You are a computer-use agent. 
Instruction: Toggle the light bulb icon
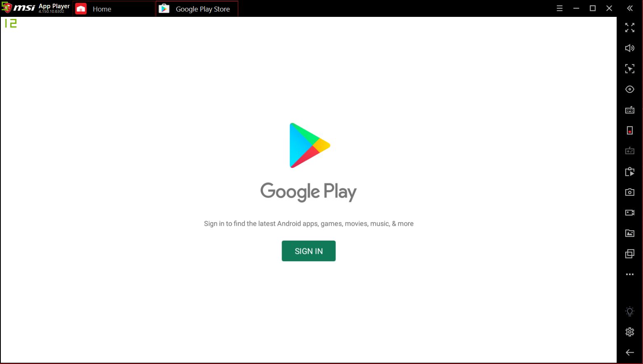click(x=629, y=311)
